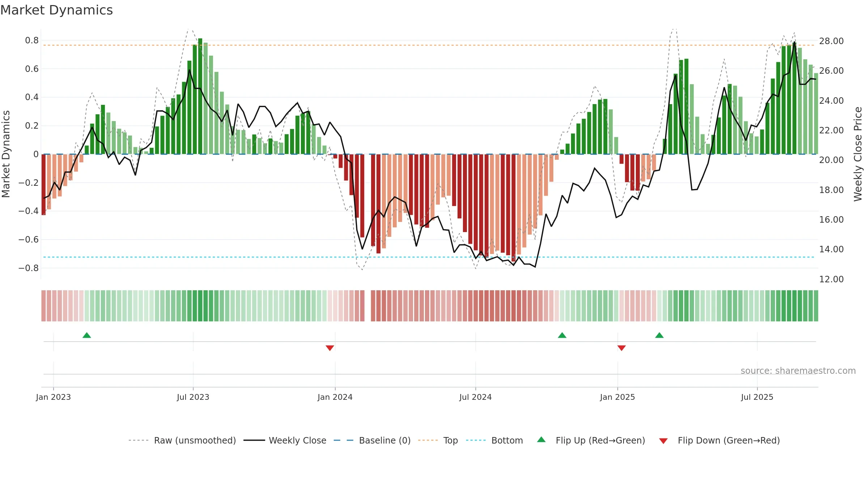Screen dimensions: 868x488
Task: Click the Jul 2025 x-axis label
Action: (757, 397)
